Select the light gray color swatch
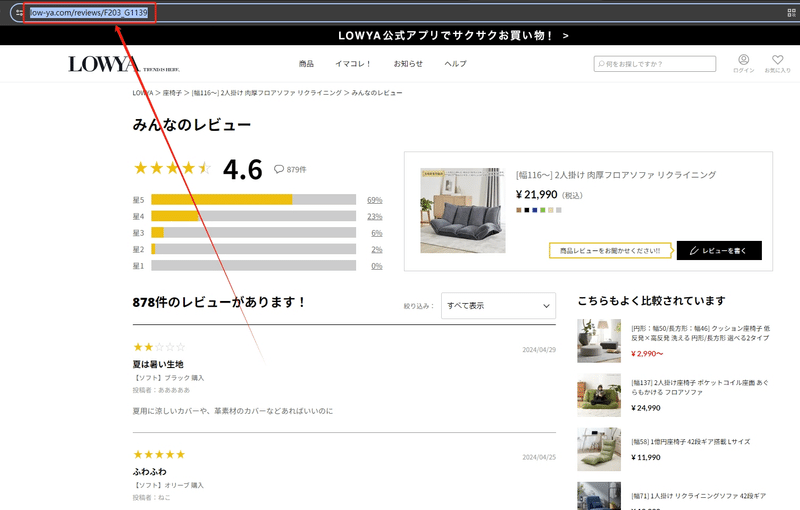This screenshot has width=800, height=510. click(x=559, y=210)
